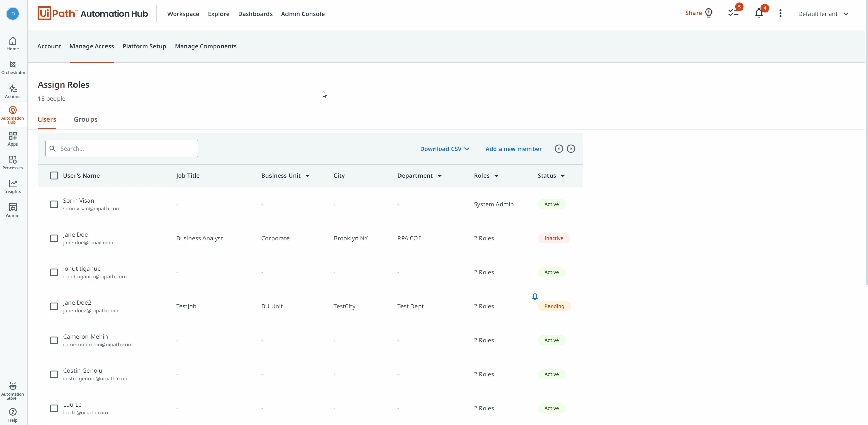This screenshot has width=868, height=425.
Task: Click the Share idea lightbulb button
Action: [699, 13]
